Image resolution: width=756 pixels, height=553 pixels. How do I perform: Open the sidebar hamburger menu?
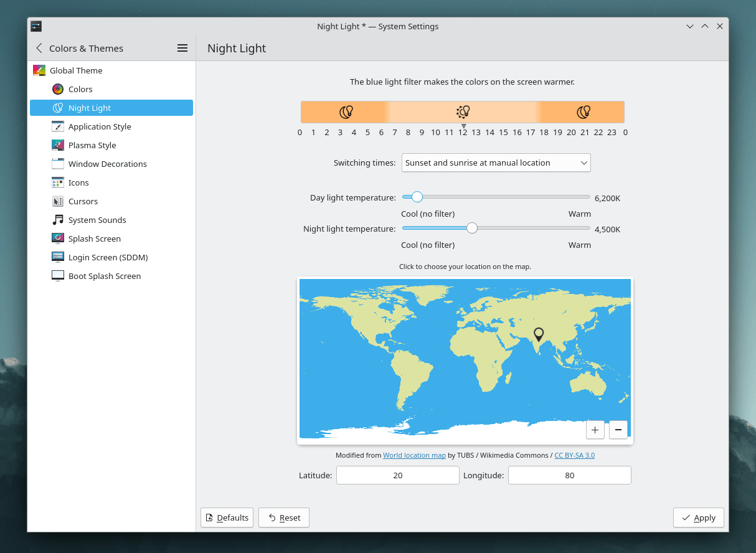tap(182, 48)
